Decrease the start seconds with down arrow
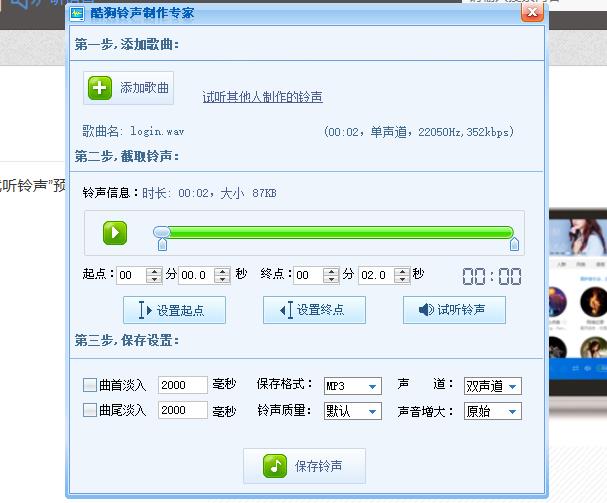Screen dimensions: 607x503 click(x=222, y=280)
